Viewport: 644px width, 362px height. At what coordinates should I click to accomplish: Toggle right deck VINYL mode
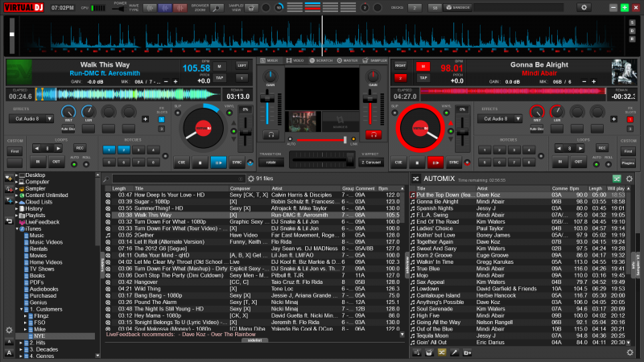(447, 113)
